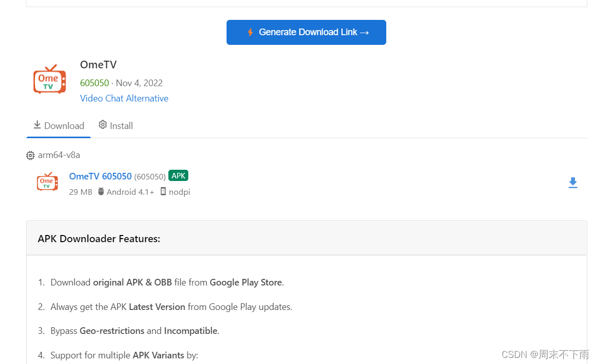
Task: Switch to the Install tab
Action: (x=116, y=126)
